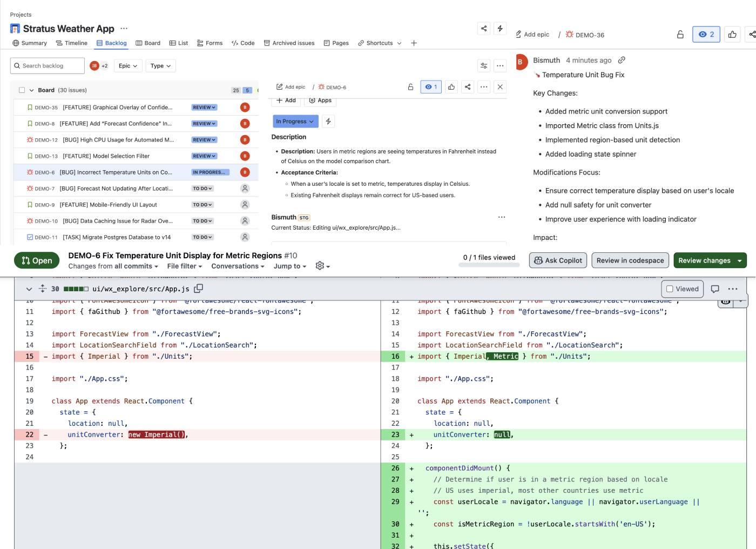Open the Type filter dropdown

(x=160, y=66)
